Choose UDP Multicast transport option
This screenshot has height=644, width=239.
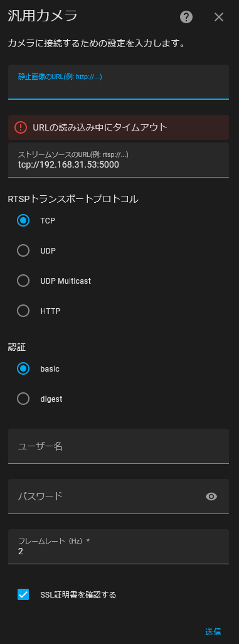coord(23,281)
